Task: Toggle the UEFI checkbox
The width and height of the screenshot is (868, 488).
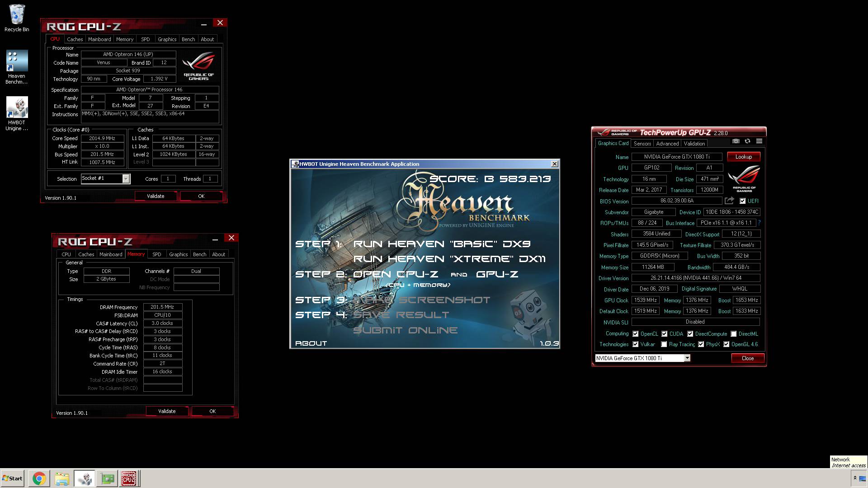Action: 742,201
